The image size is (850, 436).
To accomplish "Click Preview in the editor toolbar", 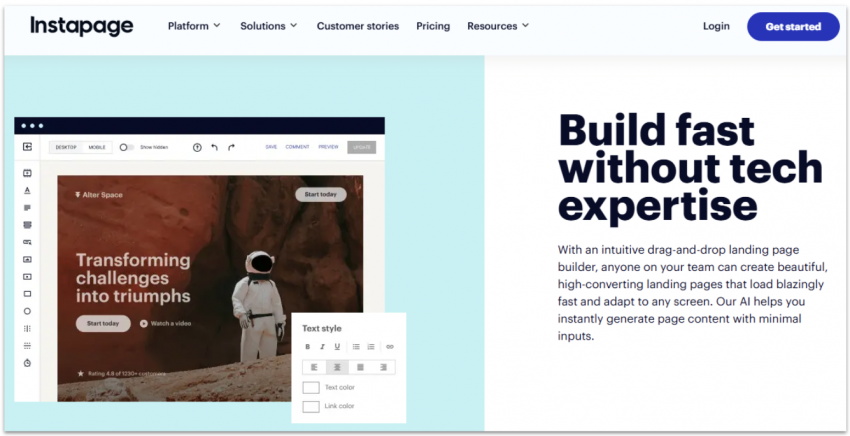I will coord(329,147).
